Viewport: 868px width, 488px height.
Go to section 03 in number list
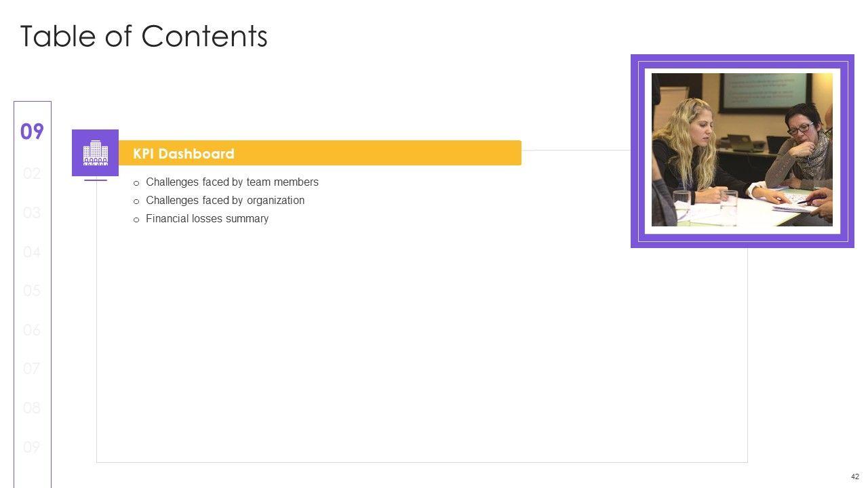click(x=32, y=213)
